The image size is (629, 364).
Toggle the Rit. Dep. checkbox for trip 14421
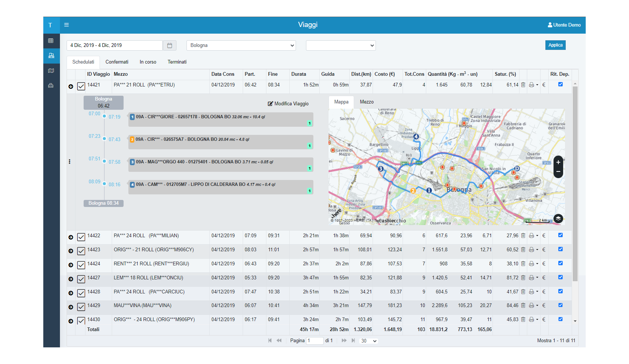pyautogui.click(x=560, y=84)
